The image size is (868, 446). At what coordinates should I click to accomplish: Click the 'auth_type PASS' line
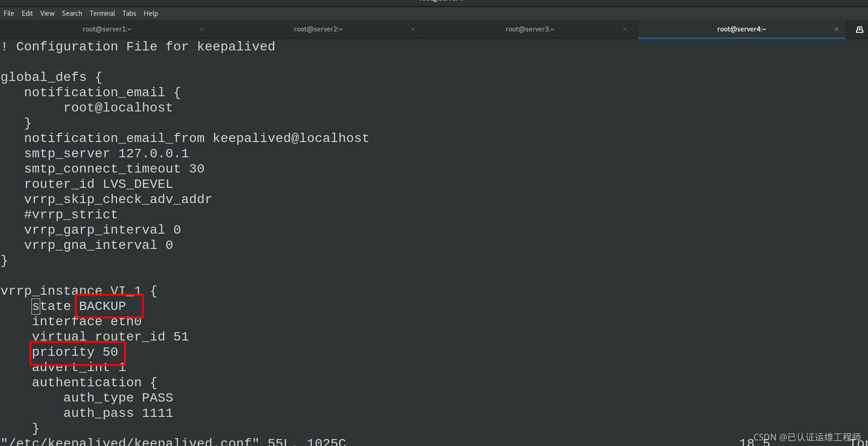click(x=118, y=398)
